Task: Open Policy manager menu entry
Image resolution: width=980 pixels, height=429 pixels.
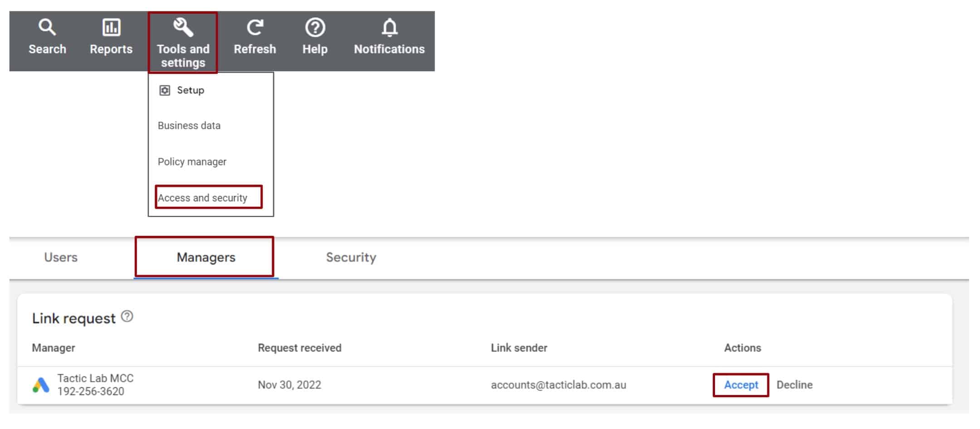Action: point(192,162)
